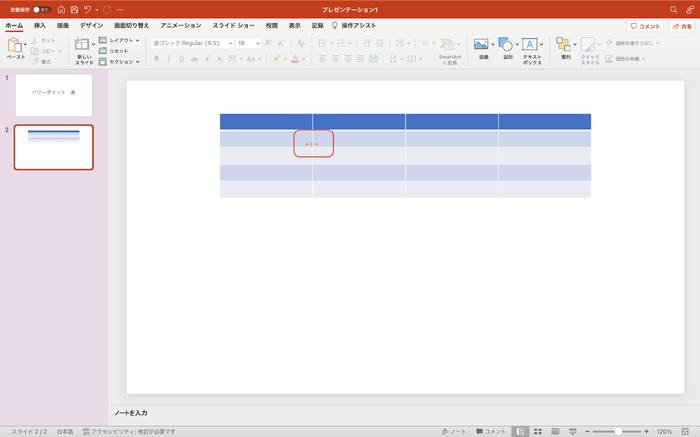Image resolution: width=700 pixels, height=437 pixels.
Task: Click the Comments (コメント) button top right
Action: tap(645, 26)
